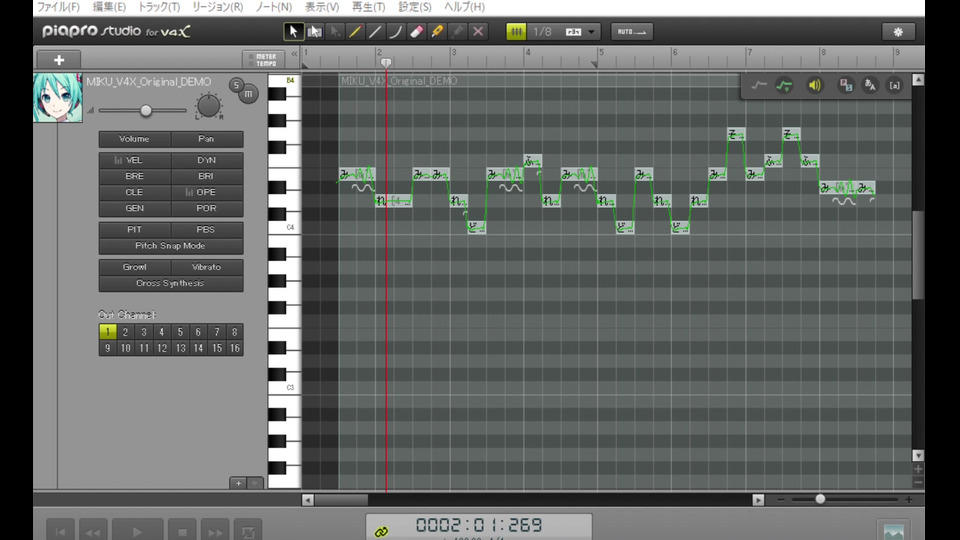Show the plain pitch curve display
This screenshot has height=540, width=960.
(x=759, y=85)
